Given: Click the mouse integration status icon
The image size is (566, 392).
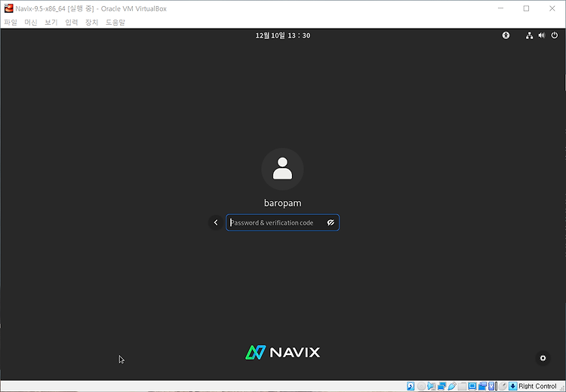Looking at the screenshot, I should [x=503, y=386].
